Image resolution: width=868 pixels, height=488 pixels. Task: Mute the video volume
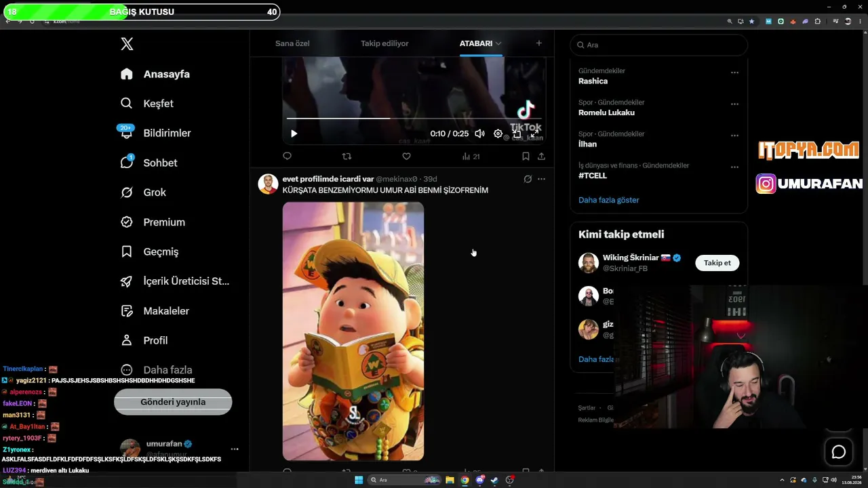(x=480, y=134)
